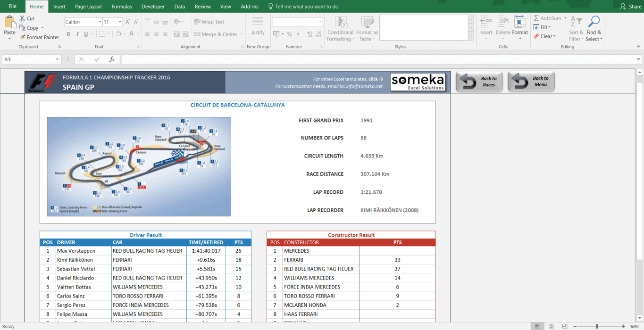
Task: Click the Back to Menu button
Action: 531,82
